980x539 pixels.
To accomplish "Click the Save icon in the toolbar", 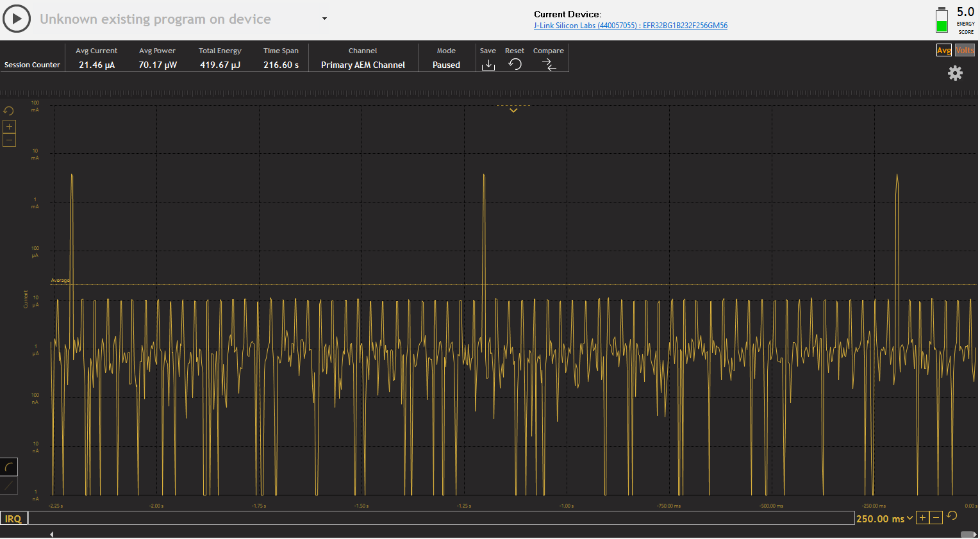I will click(488, 64).
